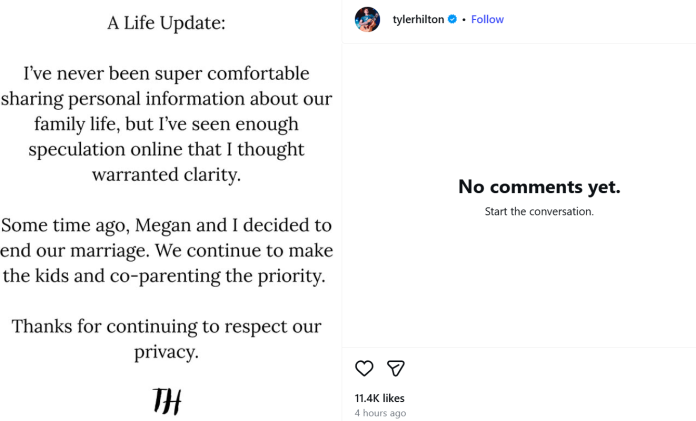Click 'warranted clarity.' text in the post
This screenshot has width=696, height=421.
(x=166, y=175)
